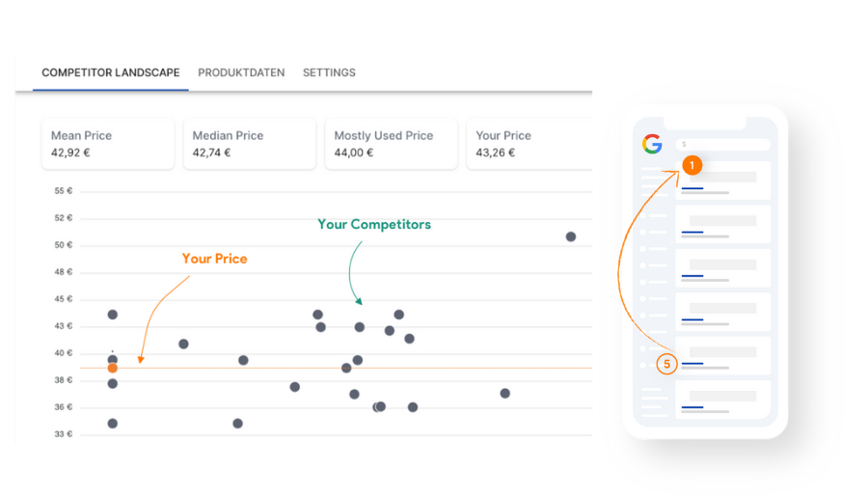Screen dimensions: 868x498
Task: Click the outlined number 5 badge
Action: [x=667, y=364]
